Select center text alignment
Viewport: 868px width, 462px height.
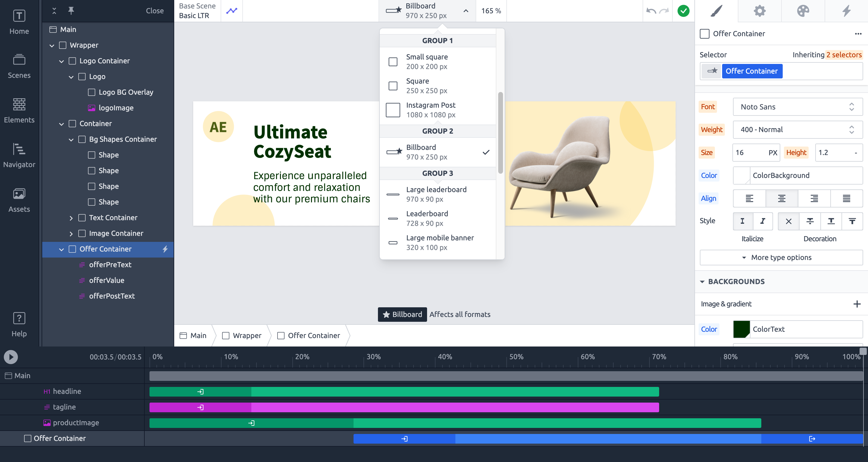[782, 198]
